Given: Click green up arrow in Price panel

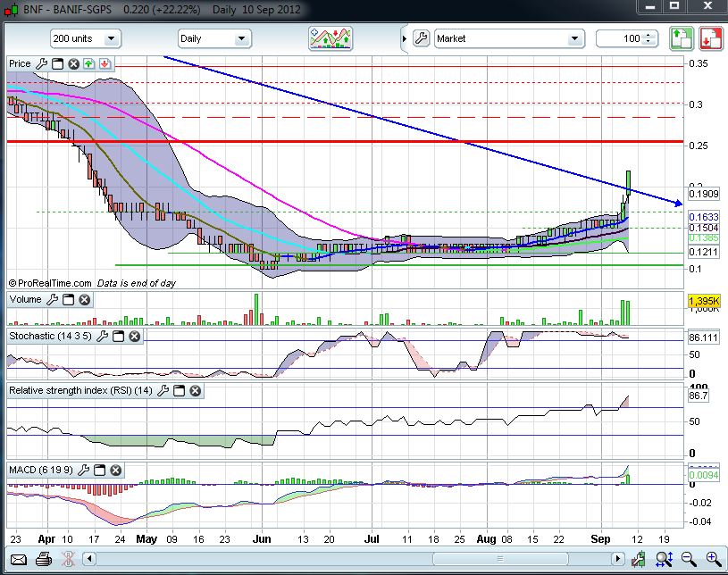Looking at the screenshot, I should click(x=89, y=64).
